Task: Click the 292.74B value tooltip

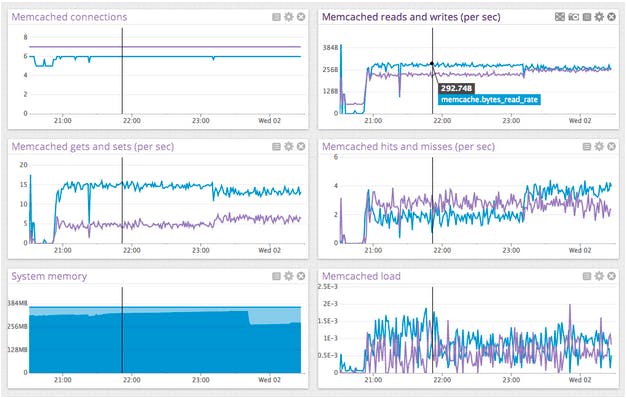Action: (x=456, y=88)
